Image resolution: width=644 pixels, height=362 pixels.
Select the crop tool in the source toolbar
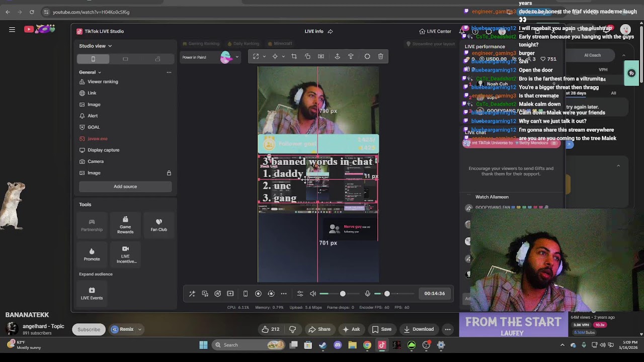click(x=294, y=56)
